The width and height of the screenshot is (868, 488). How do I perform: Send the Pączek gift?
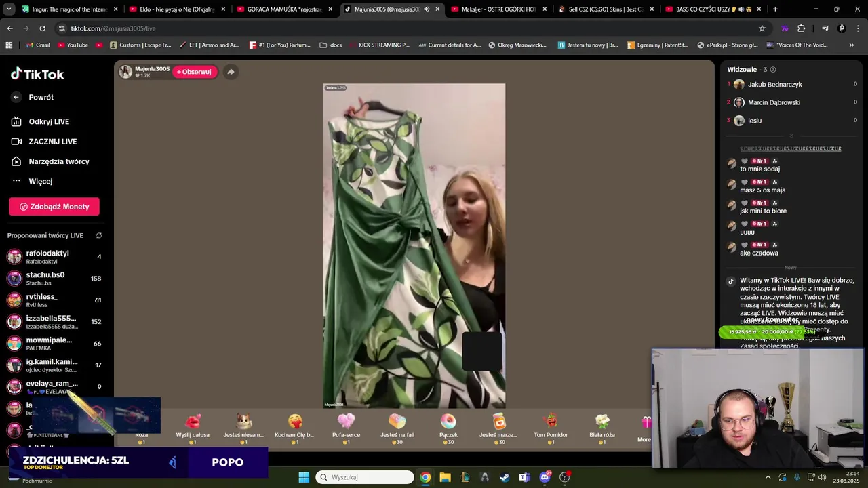448,429
